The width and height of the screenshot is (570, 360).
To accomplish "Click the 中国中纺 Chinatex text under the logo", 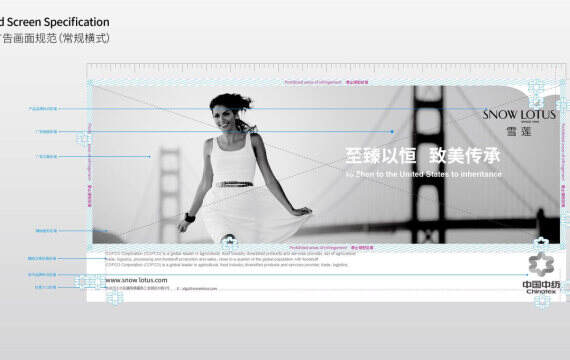I will pos(541,287).
